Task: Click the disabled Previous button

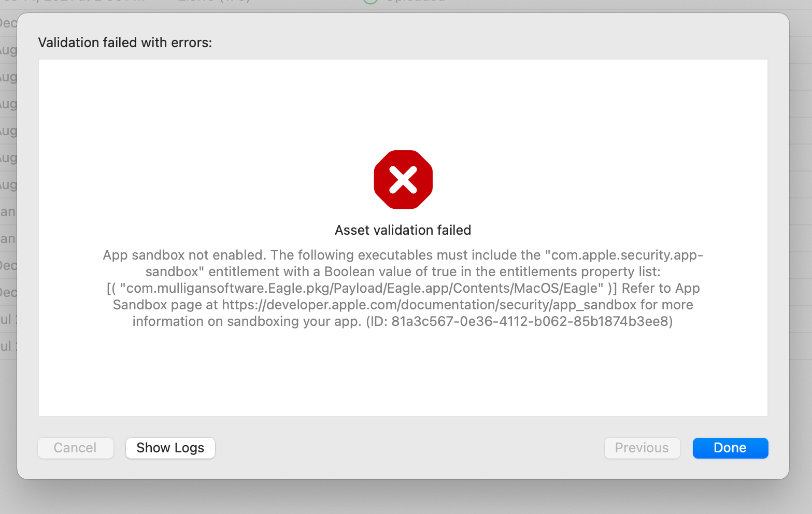Action: click(642, 448)
